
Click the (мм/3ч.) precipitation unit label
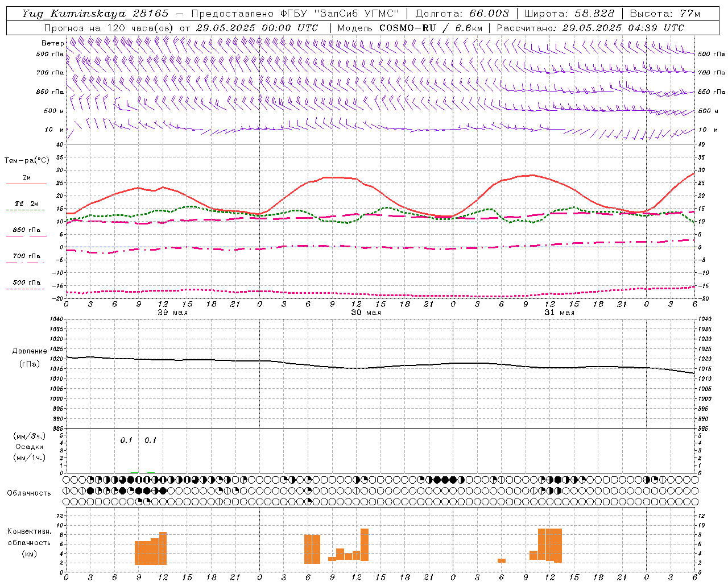click(29, 436)
